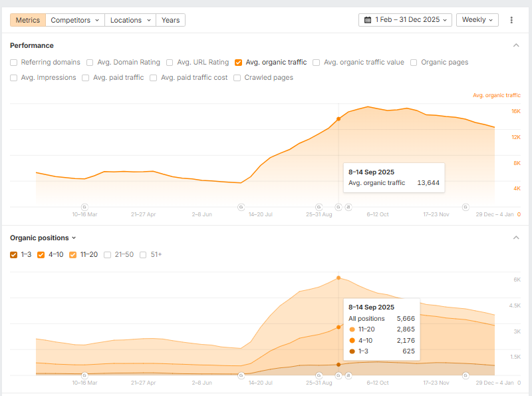
Task: Click the non-Google annotation marker before 6–12 Oct, Performance chart
Action: [348, 207]
